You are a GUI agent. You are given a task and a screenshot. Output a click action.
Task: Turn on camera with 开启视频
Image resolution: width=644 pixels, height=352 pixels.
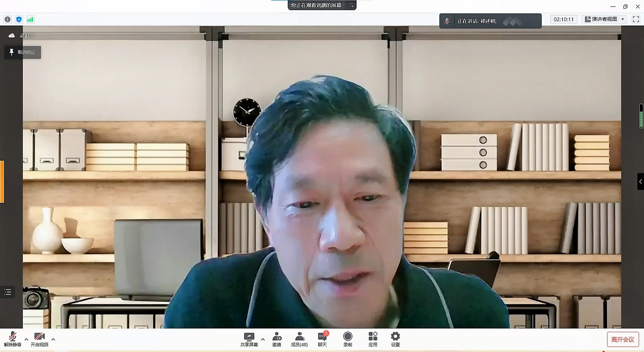click(40, 339)
